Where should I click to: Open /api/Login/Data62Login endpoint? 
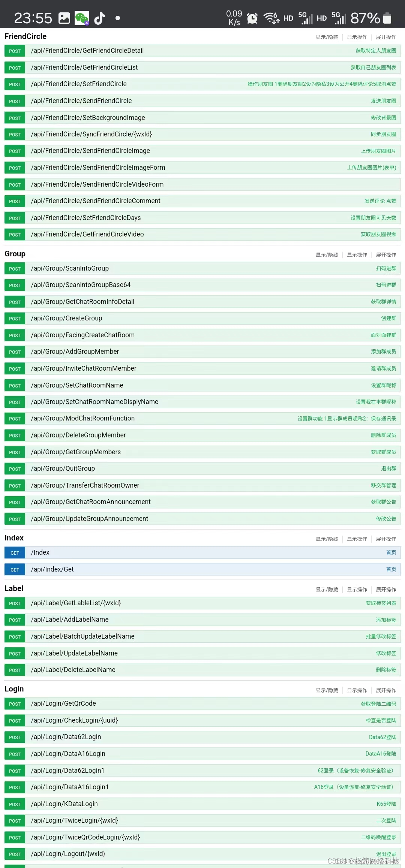click(x=202, y=737)
